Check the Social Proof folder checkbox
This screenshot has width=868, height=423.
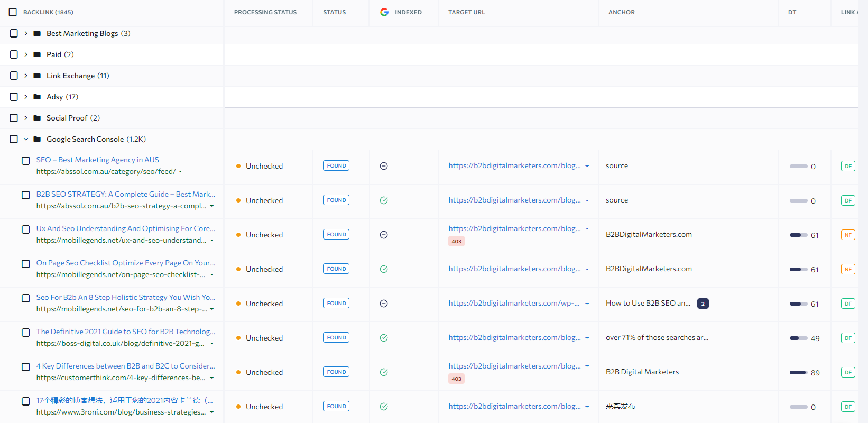coord(14,118)
